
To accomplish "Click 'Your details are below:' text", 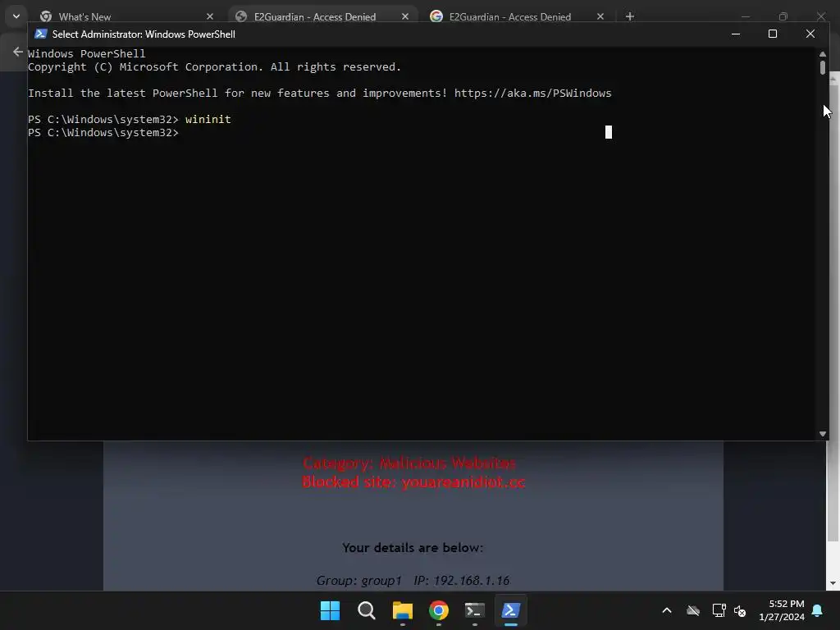I will tap(413, 547).
